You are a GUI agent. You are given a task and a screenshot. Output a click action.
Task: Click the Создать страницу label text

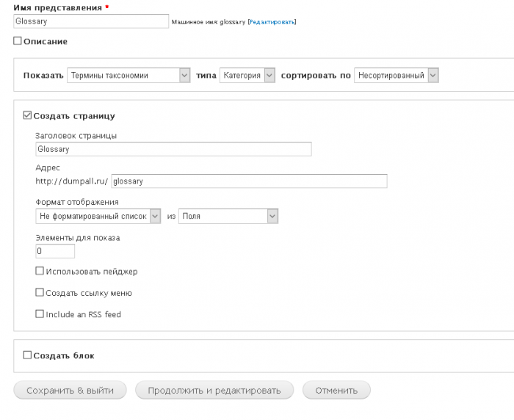pos(74,116)
